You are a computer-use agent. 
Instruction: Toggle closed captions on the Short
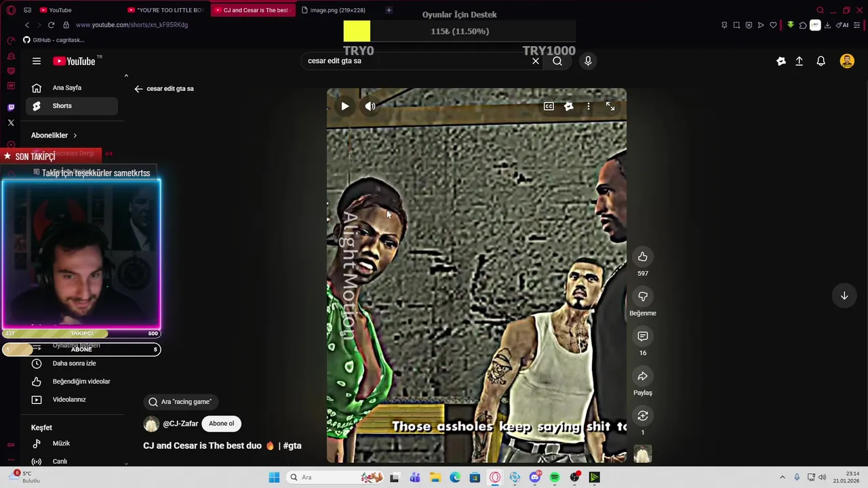(x=549, y=106)
